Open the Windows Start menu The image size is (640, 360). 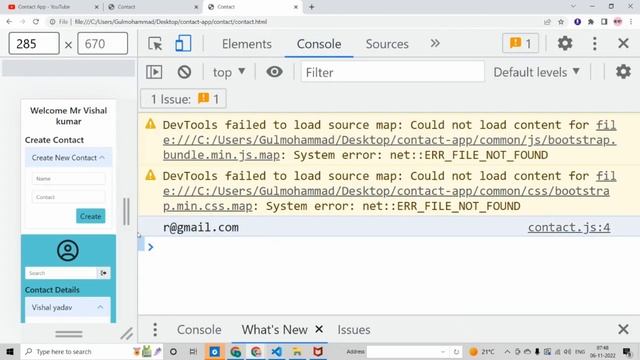pos(10,351)
